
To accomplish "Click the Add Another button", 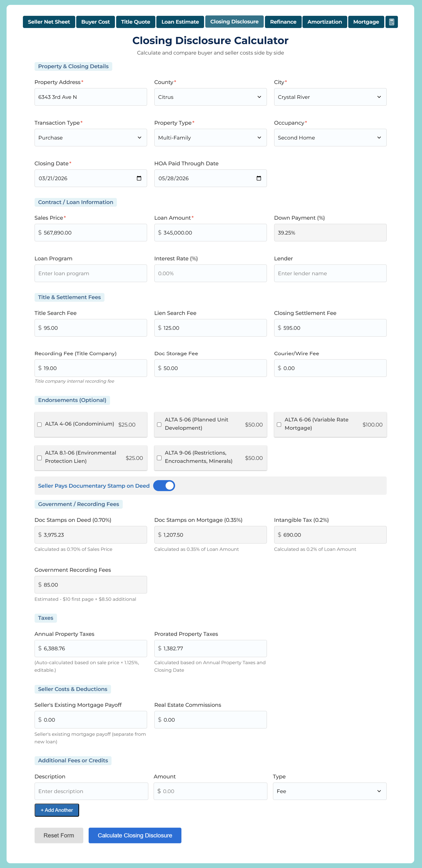I will point(57,810).
